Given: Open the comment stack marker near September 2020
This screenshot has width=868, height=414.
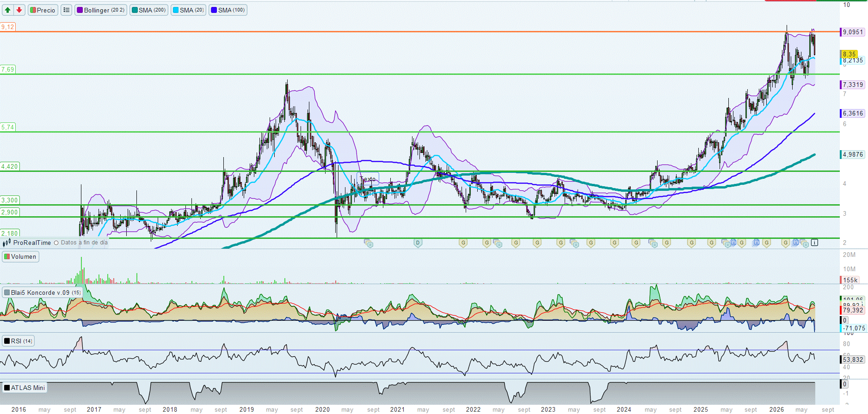Looking at the screenshot, I should tap(369, 243).
